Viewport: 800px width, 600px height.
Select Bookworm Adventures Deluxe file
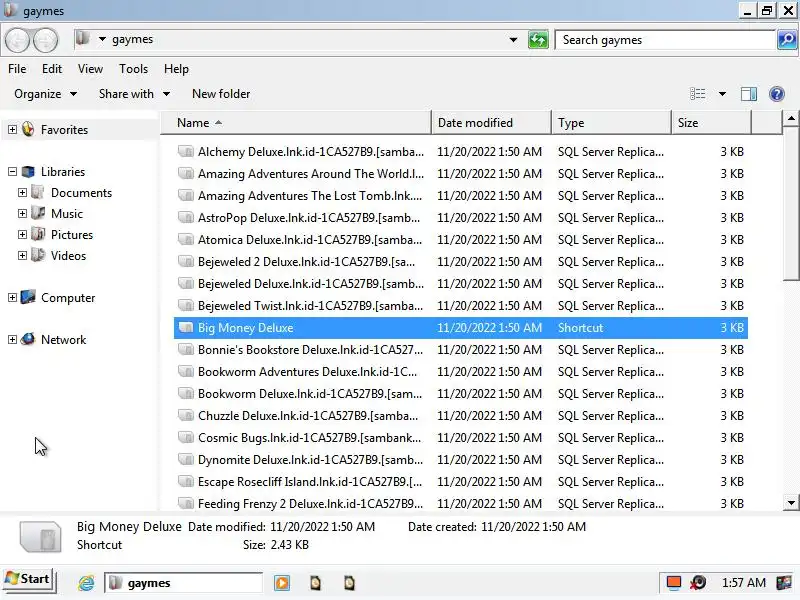461,371
